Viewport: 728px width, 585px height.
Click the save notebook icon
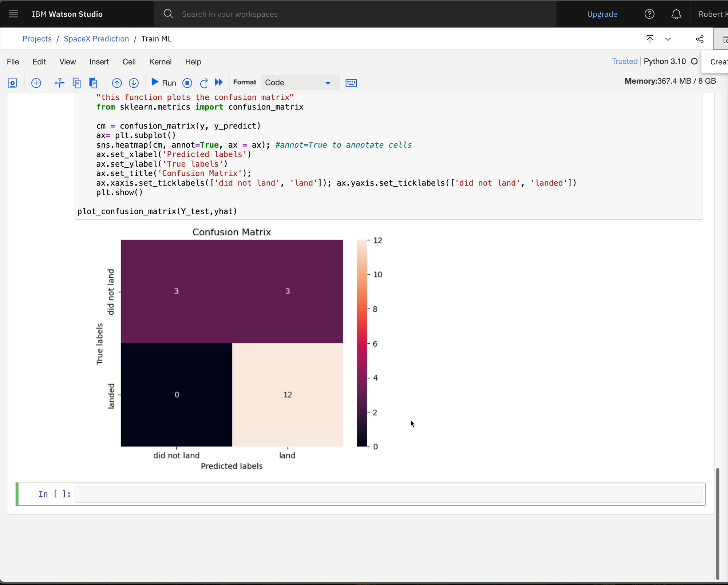[x=12, y=83]
